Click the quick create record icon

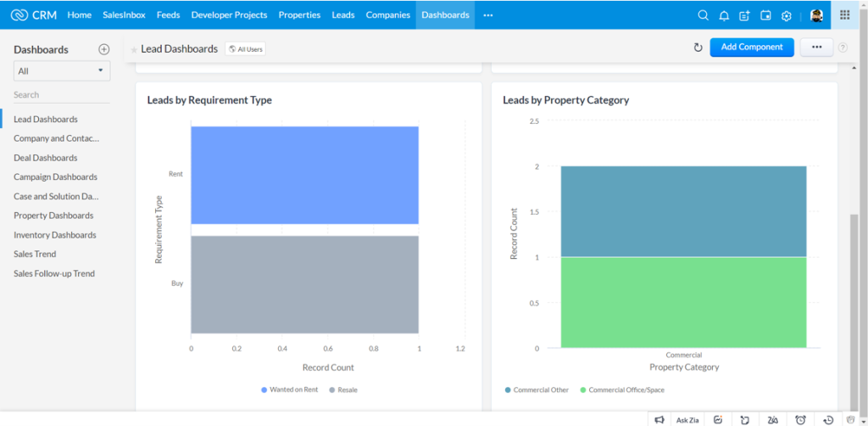click(744, 16)
